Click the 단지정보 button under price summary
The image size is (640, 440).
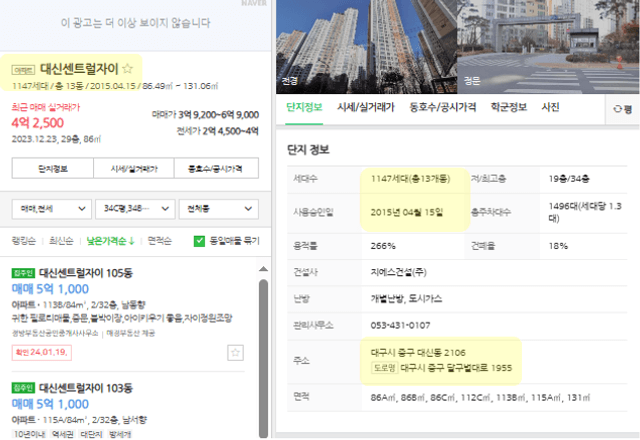(x=53, y=169)
